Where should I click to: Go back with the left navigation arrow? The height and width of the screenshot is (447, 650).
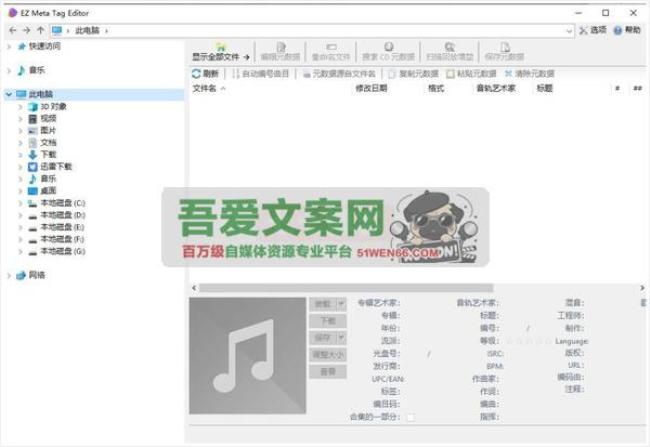[x=13, y=30]
